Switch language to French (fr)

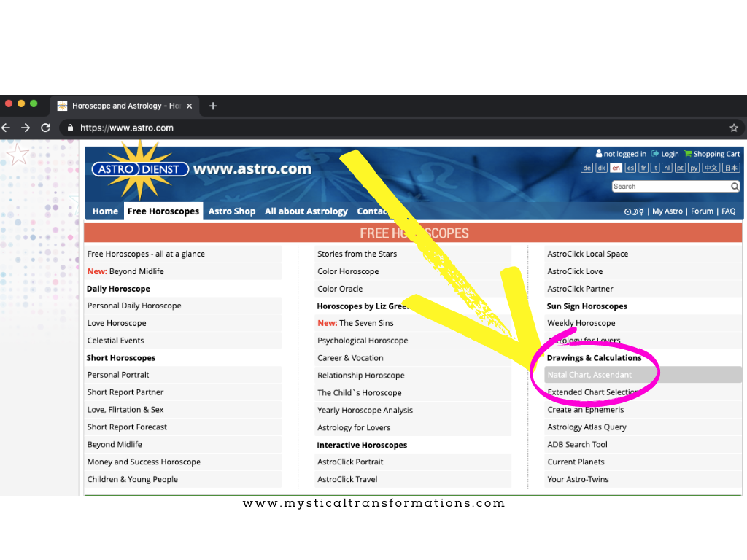[x=643, y=168]
